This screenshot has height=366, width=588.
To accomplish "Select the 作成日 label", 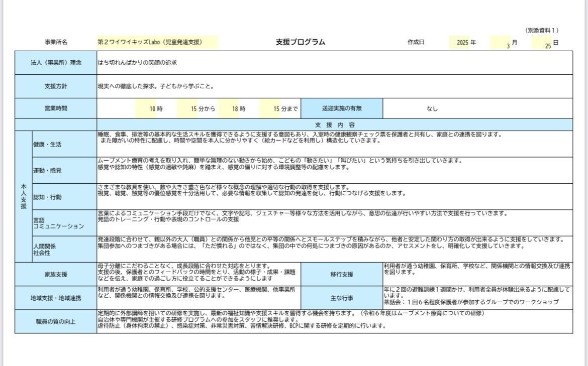I will [x=416, y=42].
